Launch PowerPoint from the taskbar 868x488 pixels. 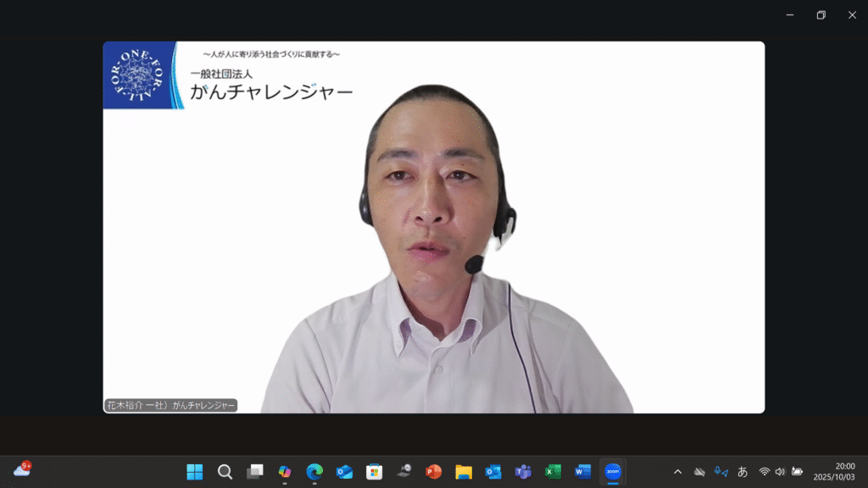coord(434,472)
